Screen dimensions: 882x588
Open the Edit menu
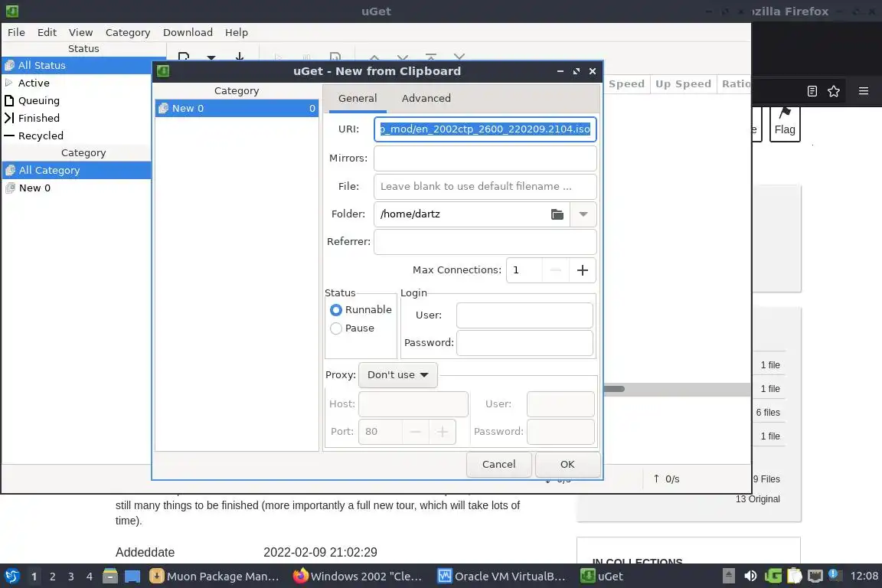[x=47, y=33]
